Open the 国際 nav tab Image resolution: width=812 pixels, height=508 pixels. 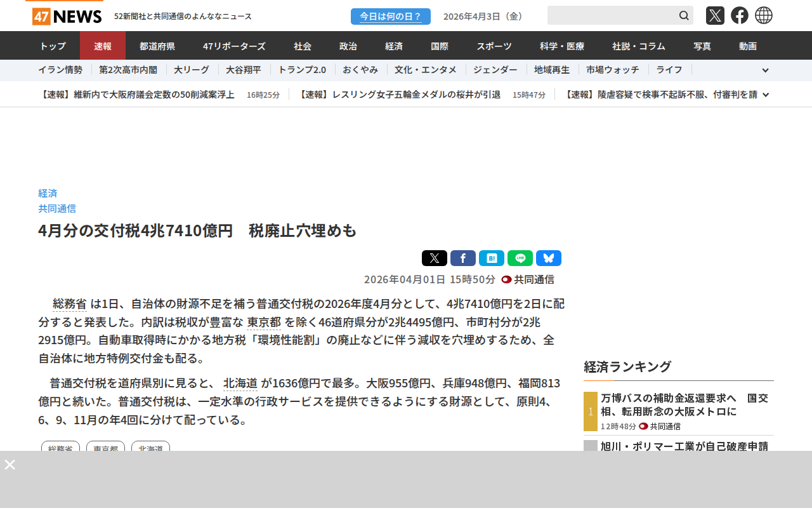(440, 46)
